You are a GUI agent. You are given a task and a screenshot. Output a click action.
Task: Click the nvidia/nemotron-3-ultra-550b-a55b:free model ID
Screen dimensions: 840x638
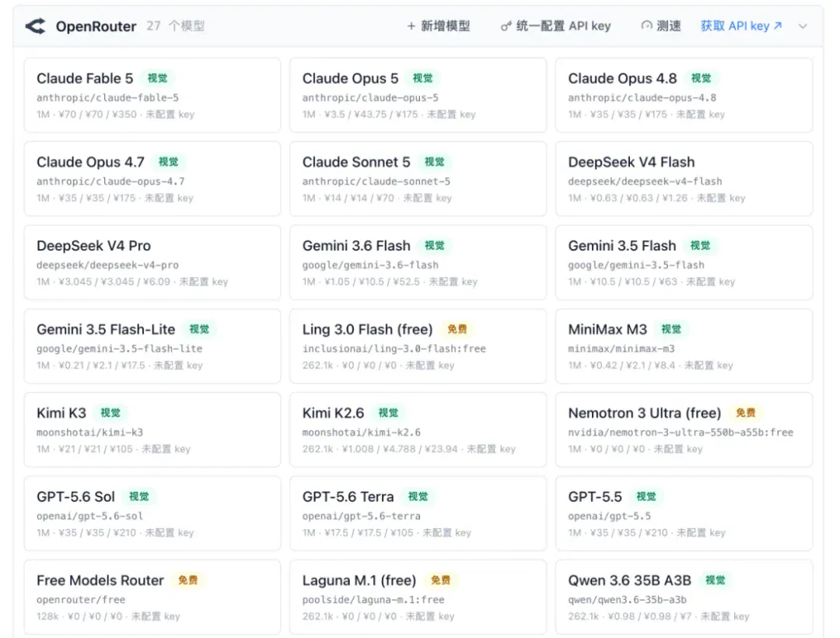click(x=681, y=432)
